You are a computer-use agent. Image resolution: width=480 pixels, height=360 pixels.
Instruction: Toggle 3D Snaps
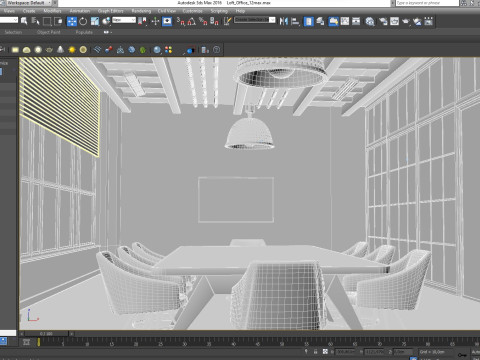point(180,22)
